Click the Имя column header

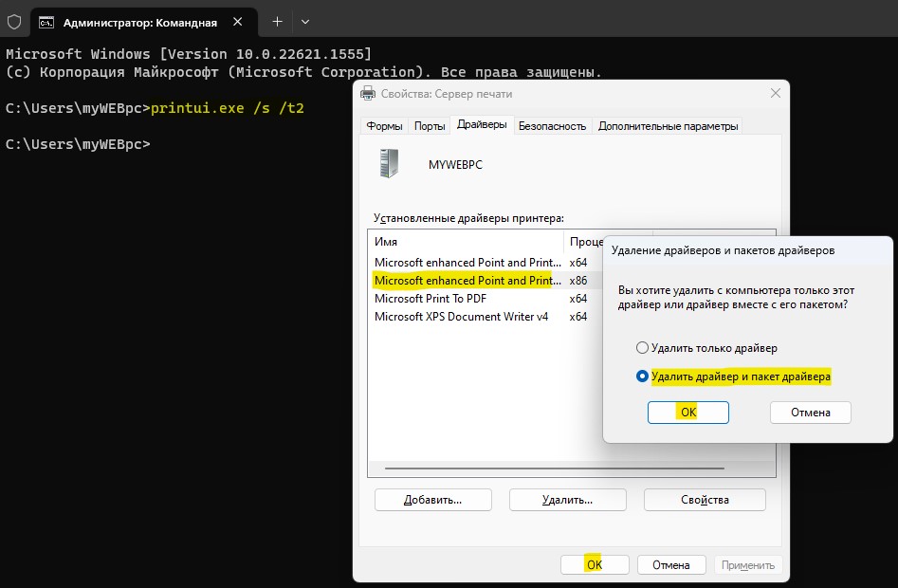point(466,242)
